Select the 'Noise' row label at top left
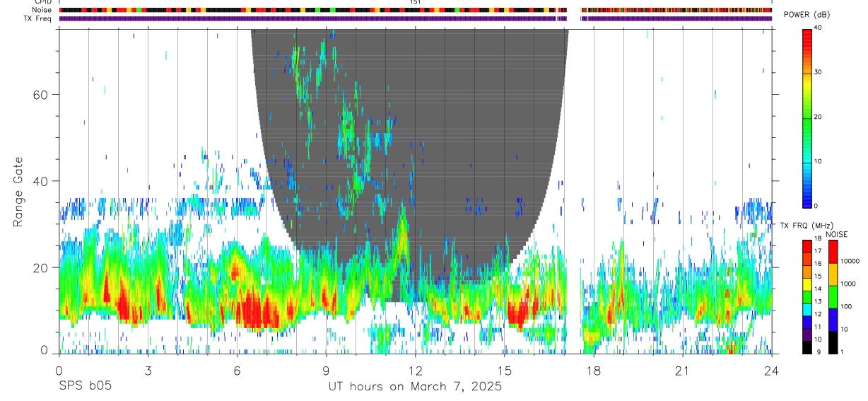This screenshot has width=868, height=401. (42, 10)
